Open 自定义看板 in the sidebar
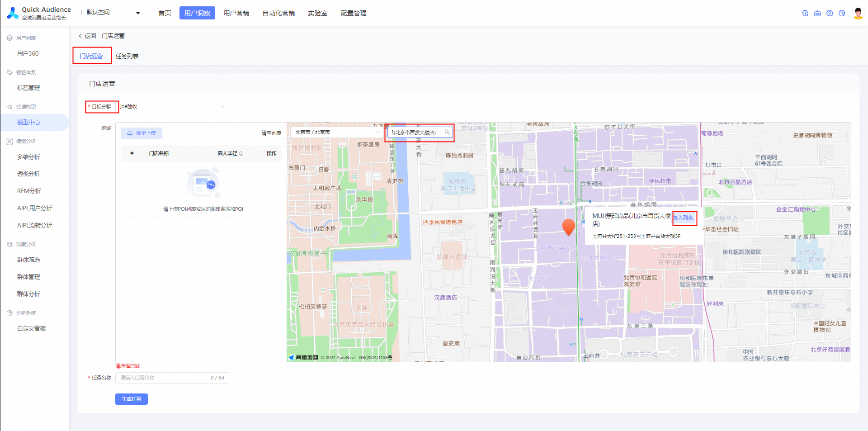 [31, 328]
